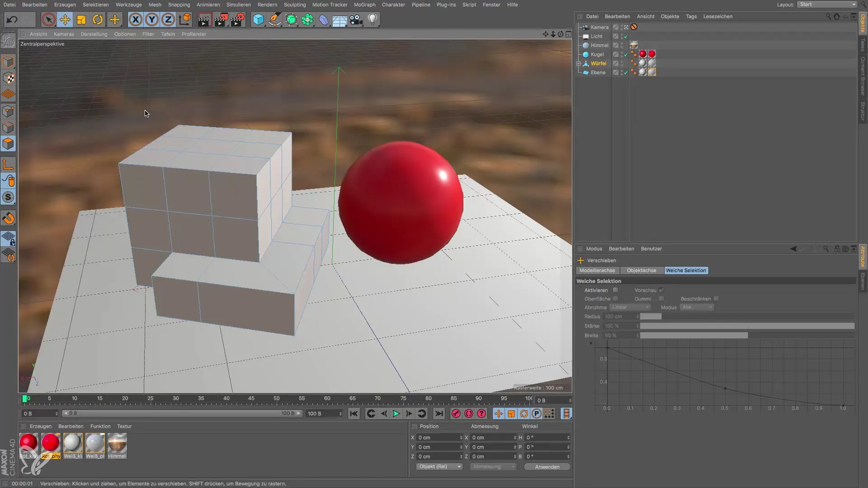Screen dimensions: 868x488
Task: Select the Rot_phy material thumbnail
Action: tap(51, 446)
